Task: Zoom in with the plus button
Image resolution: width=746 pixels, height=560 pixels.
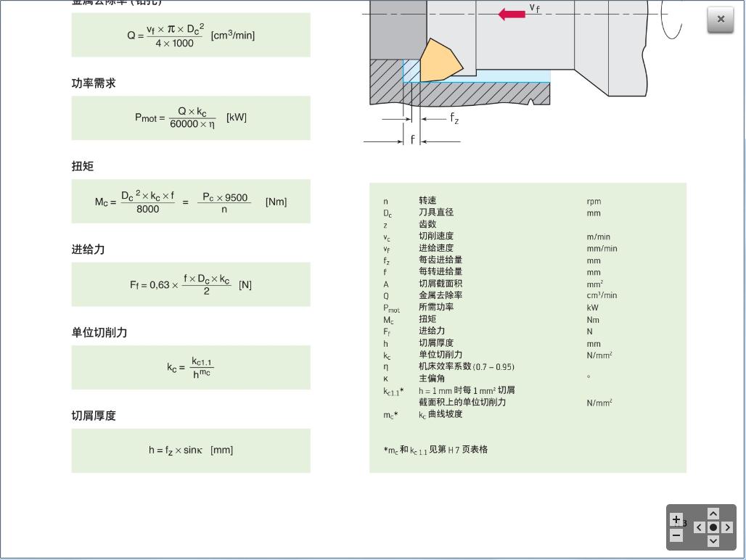Action: pyautogui.click(x=676, y=519)
